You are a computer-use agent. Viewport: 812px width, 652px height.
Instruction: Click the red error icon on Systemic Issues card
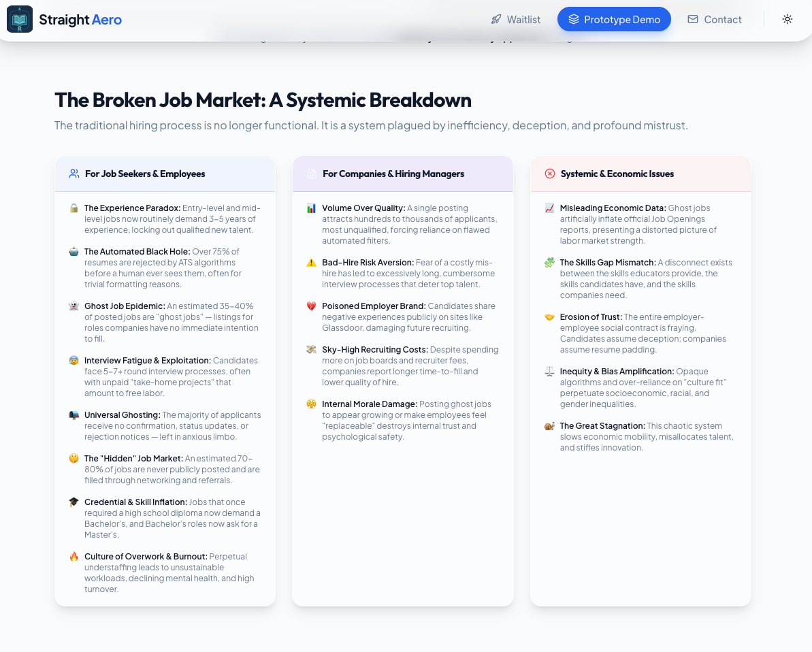[x=549, y=174]
